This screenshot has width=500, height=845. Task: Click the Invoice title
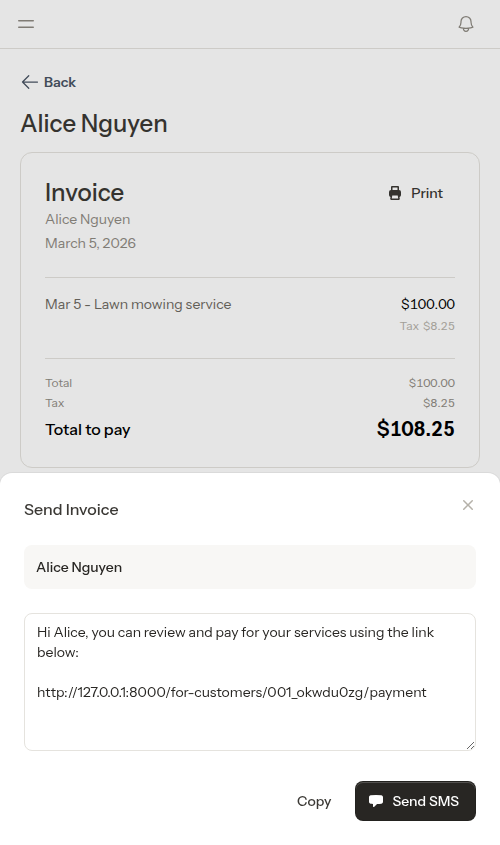[x=85, y=192]
